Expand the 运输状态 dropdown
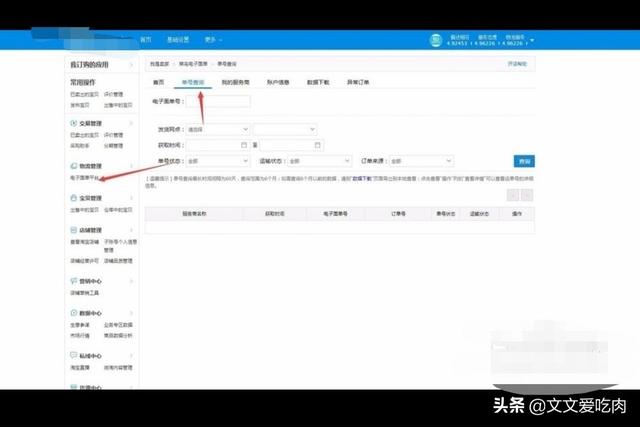Viewport: 640px width, 427px height. tap(318, 161)
